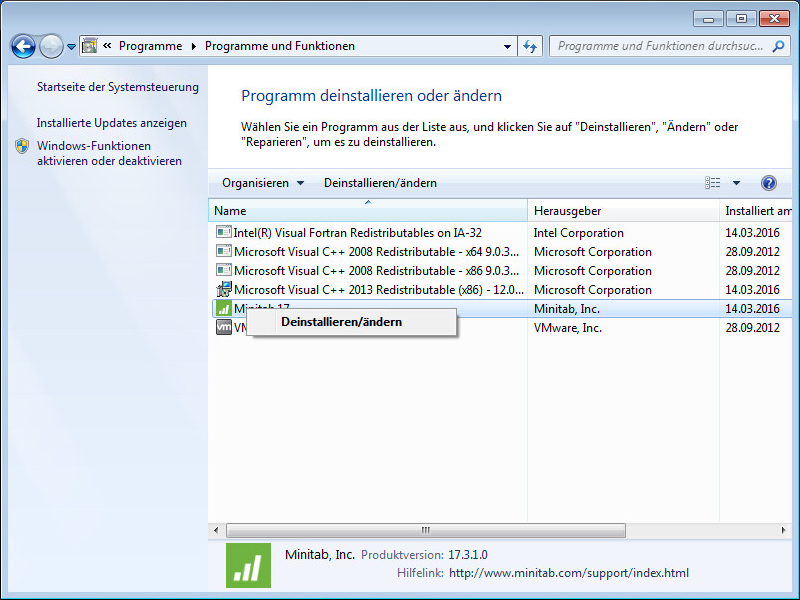
Task: Click the 14.03.2016 date in Minitab row
Action: click(x=753, y=309)
